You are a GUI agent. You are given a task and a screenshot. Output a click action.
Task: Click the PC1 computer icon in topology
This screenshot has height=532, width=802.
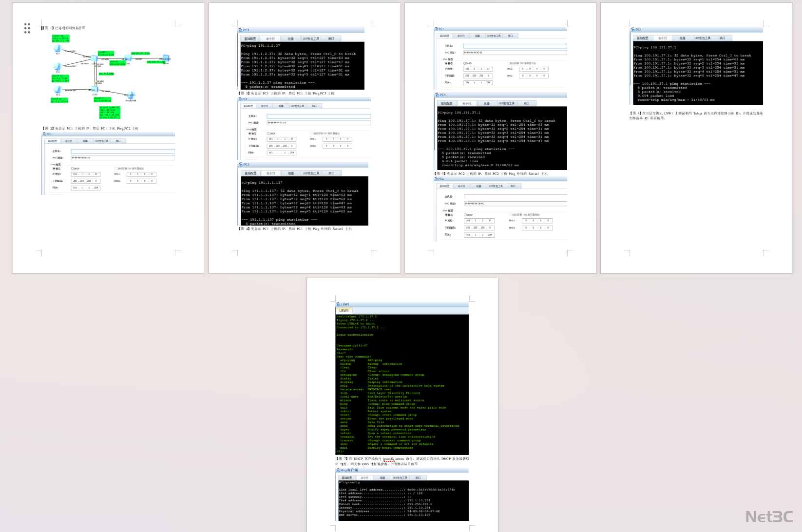pyautogui.click(x=57, y=49)
